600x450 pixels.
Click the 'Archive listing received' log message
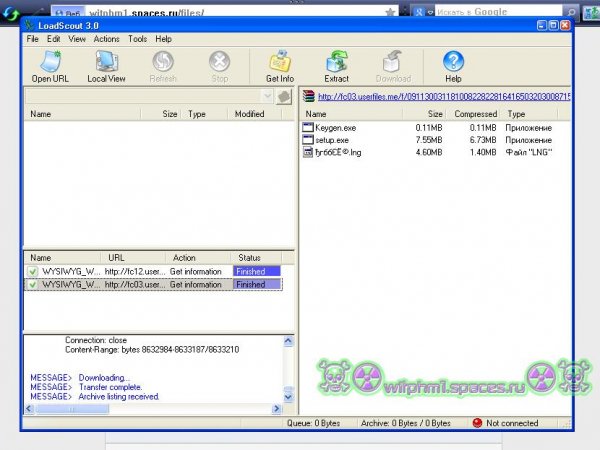[119, 397]
